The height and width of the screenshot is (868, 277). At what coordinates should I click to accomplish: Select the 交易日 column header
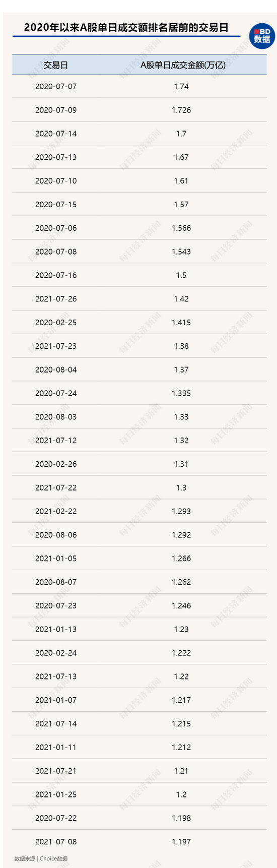coord(56,65)
